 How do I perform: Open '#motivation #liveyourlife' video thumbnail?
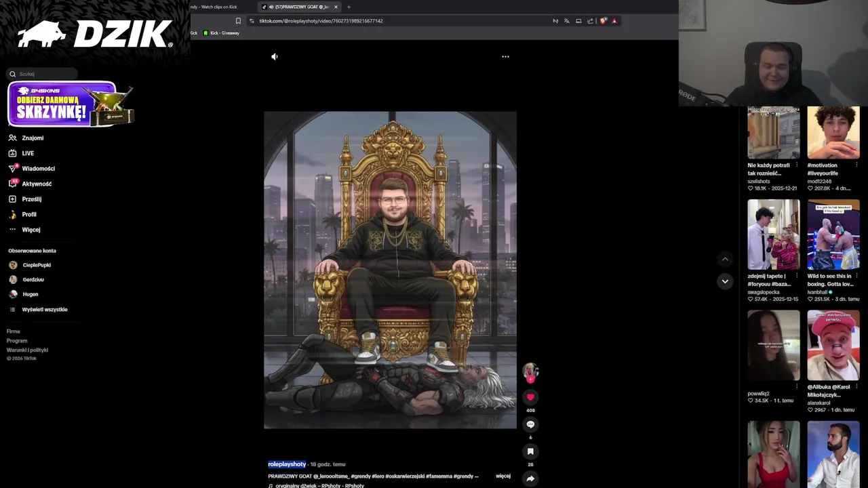coord(833,132)
